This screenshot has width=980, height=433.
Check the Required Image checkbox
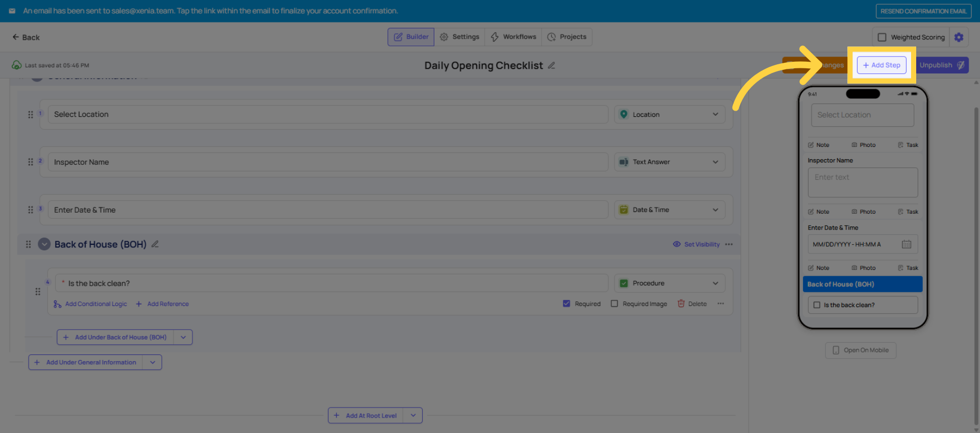click(615, 303)
